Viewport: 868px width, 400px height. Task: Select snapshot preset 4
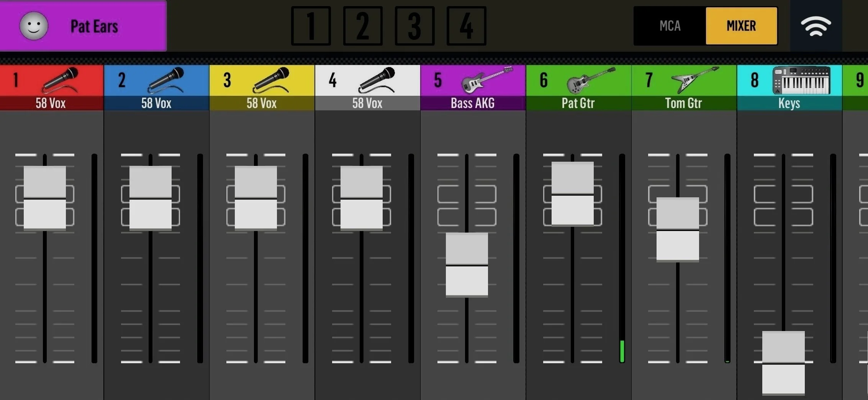click(x=466, y=26)
